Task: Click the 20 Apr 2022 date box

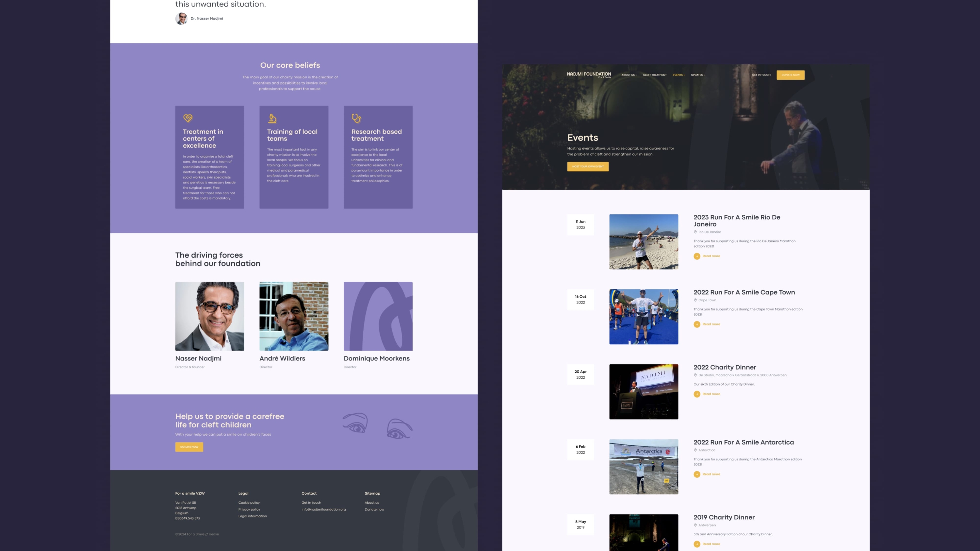Action: (x=580, y=374)
